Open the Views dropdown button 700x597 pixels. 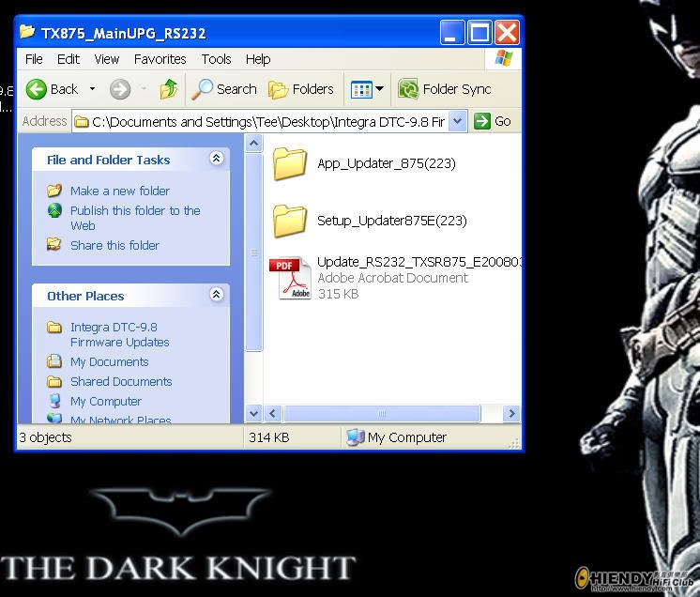pyautogui.click(x=367, y=89)
